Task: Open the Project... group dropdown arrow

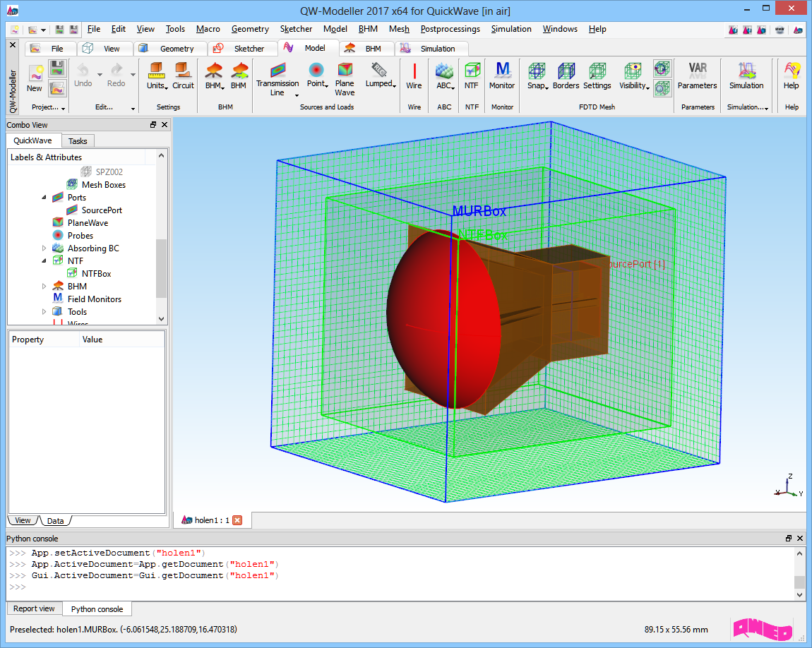Action: [63, 108]
